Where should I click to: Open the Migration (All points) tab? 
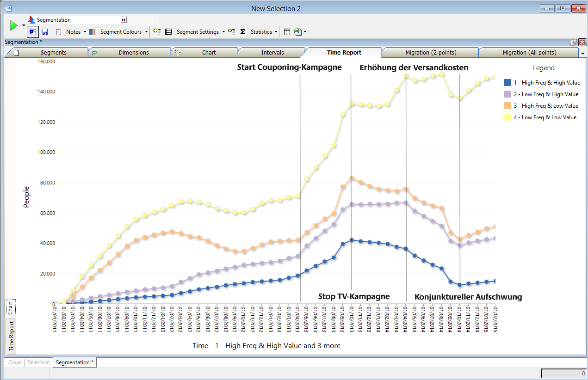point(529,52)
